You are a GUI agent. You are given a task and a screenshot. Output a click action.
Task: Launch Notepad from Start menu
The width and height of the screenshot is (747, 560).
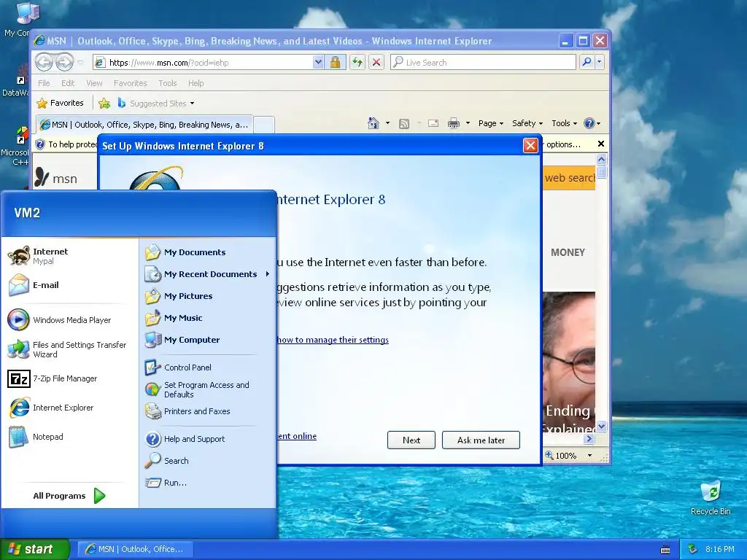[x=36, y=437]
